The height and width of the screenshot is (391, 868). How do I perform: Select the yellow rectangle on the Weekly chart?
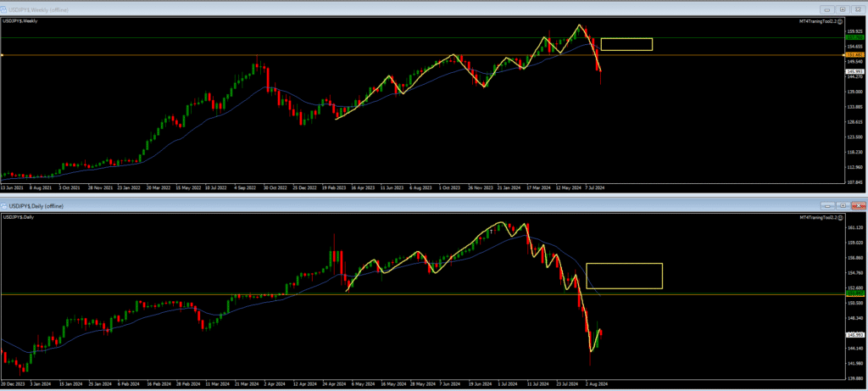(x=626, y=38)
